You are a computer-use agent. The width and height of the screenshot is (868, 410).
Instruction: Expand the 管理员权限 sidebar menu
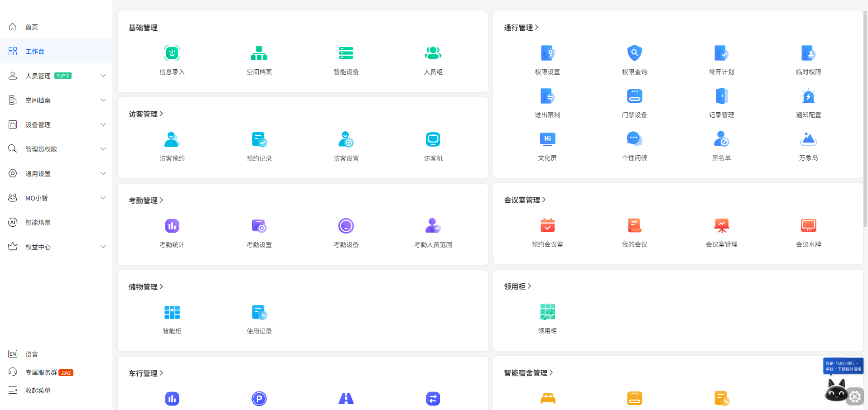[56, 149]
